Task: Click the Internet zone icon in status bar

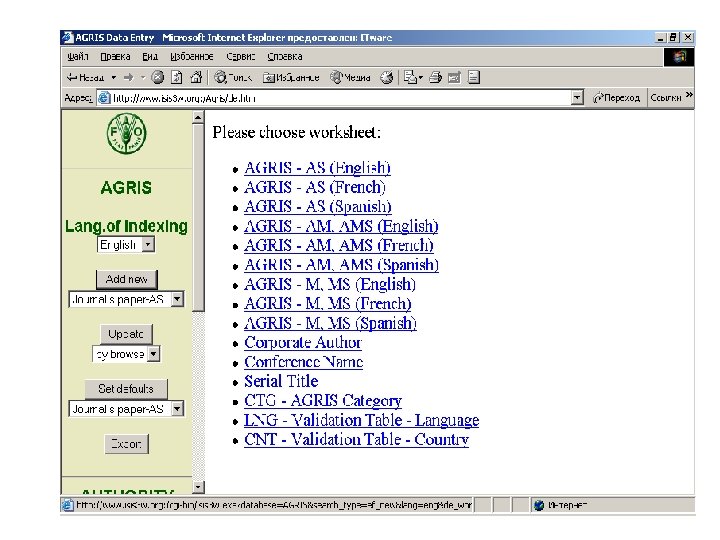Action: 539,505
